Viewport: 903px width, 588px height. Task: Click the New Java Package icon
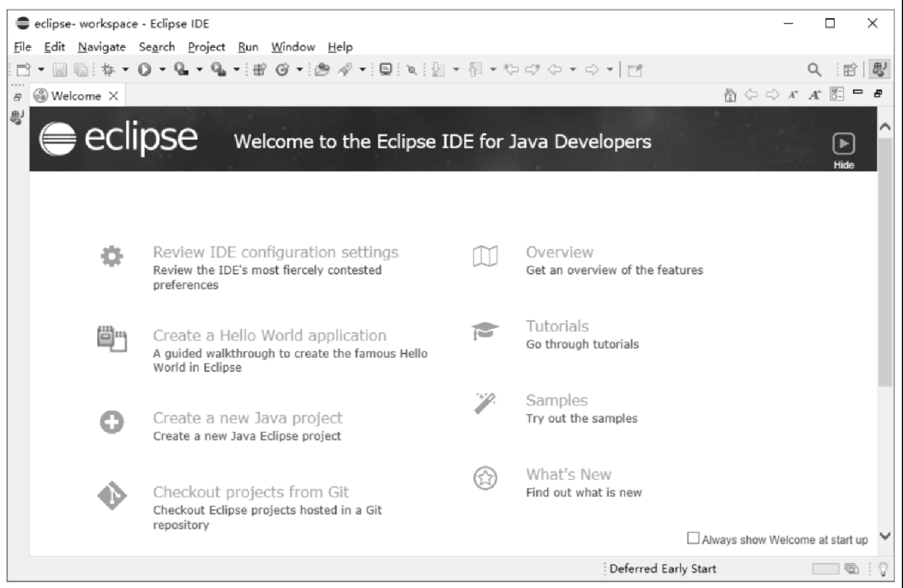point(259,70)
